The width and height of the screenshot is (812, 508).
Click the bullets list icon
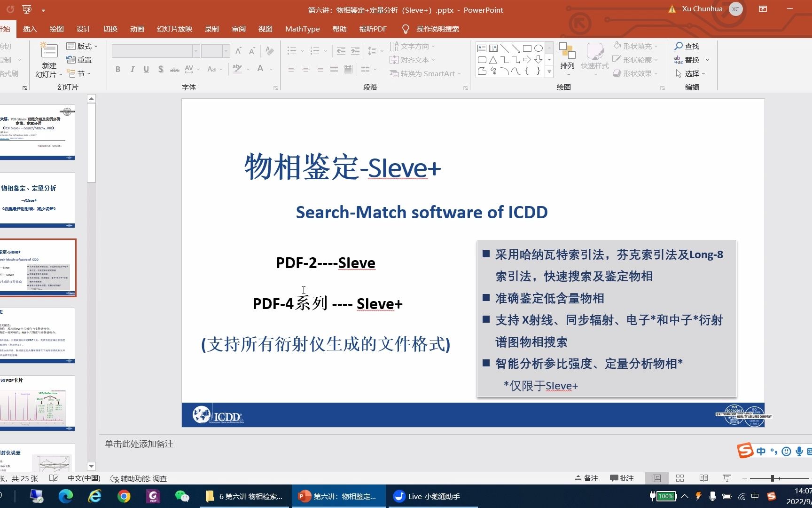coord(292,50)
